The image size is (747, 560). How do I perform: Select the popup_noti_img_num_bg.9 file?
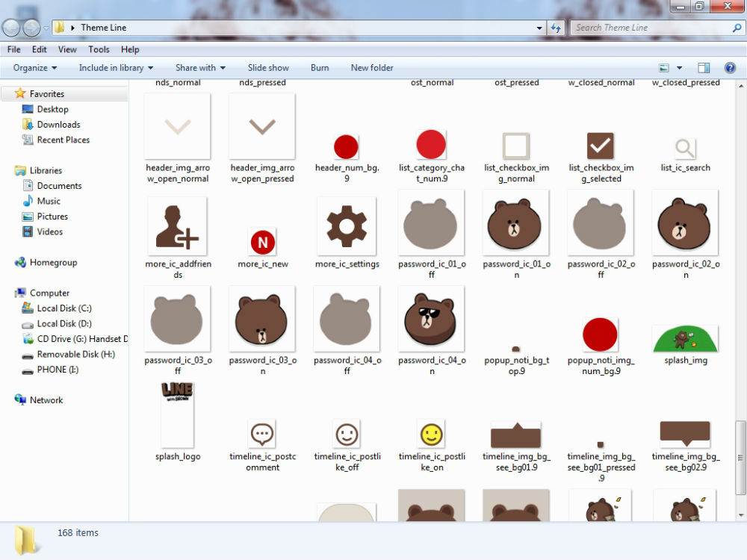tap(600, 335)
